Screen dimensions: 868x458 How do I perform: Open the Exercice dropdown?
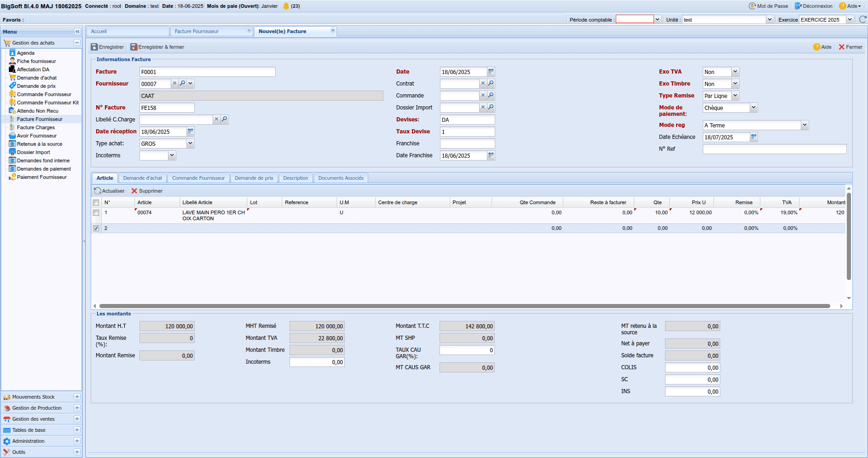850,19
